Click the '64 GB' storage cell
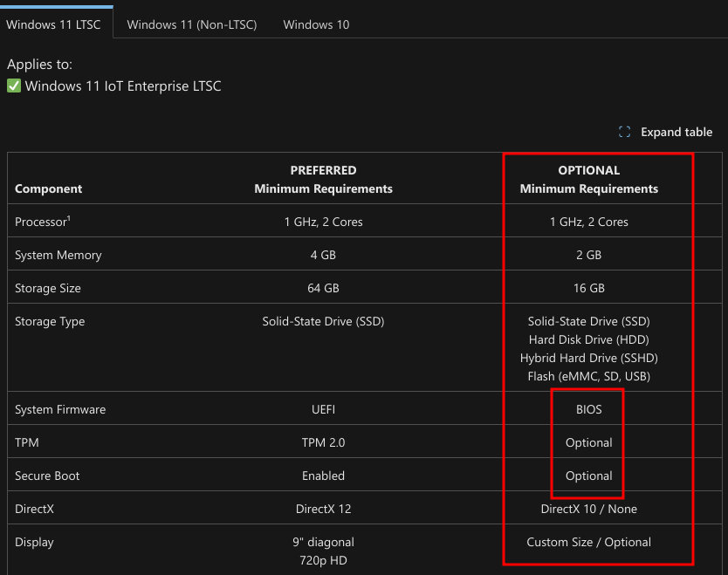The width and height of the screenshot is (728, 575). coord(323,288)
